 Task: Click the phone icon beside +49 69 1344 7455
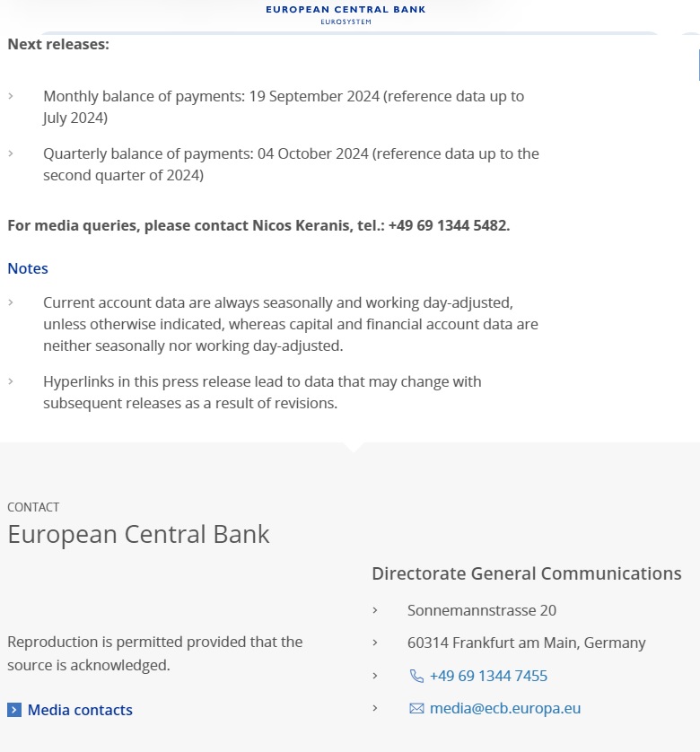tap(416, 676)
